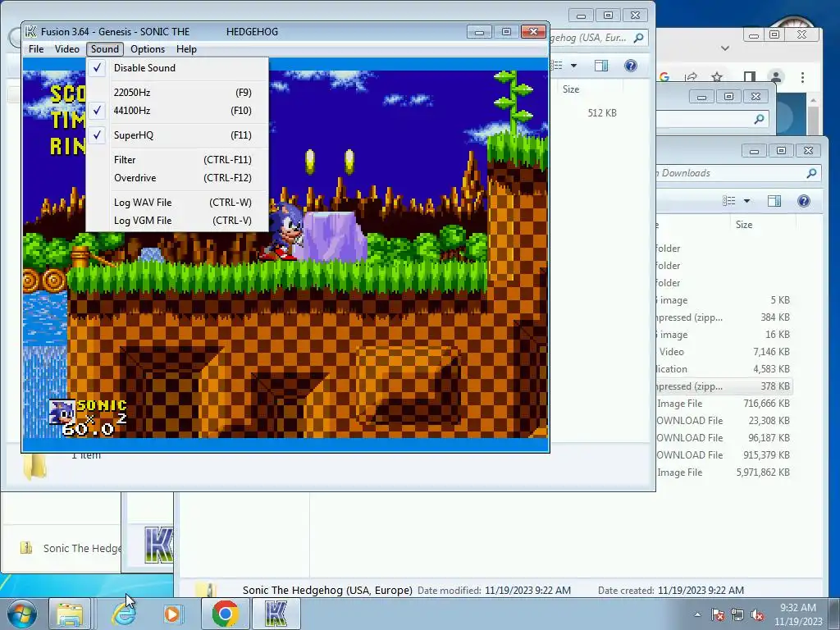Click Chrome share icon
840x630 pixels.
pyautogui.click(x=691, y=77)
